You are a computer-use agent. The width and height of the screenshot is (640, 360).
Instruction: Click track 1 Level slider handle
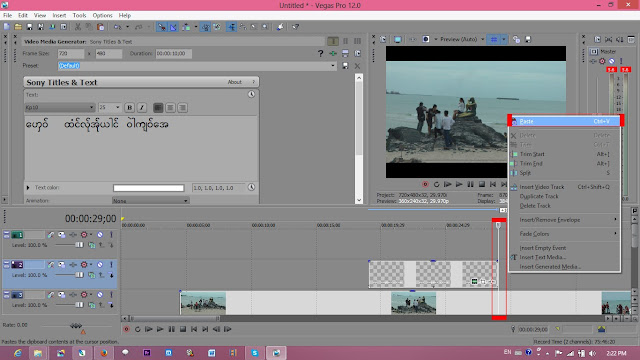(x=79, y=245)
